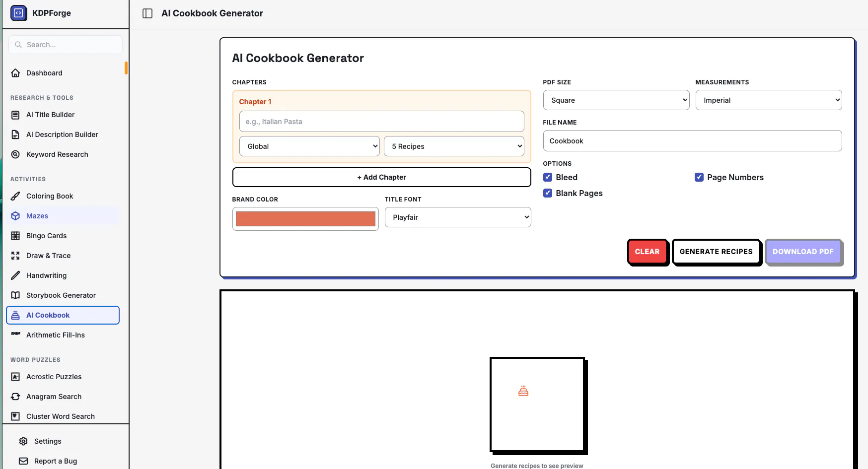Click the "Generate recipes to see preview" text

pos(537,466)
